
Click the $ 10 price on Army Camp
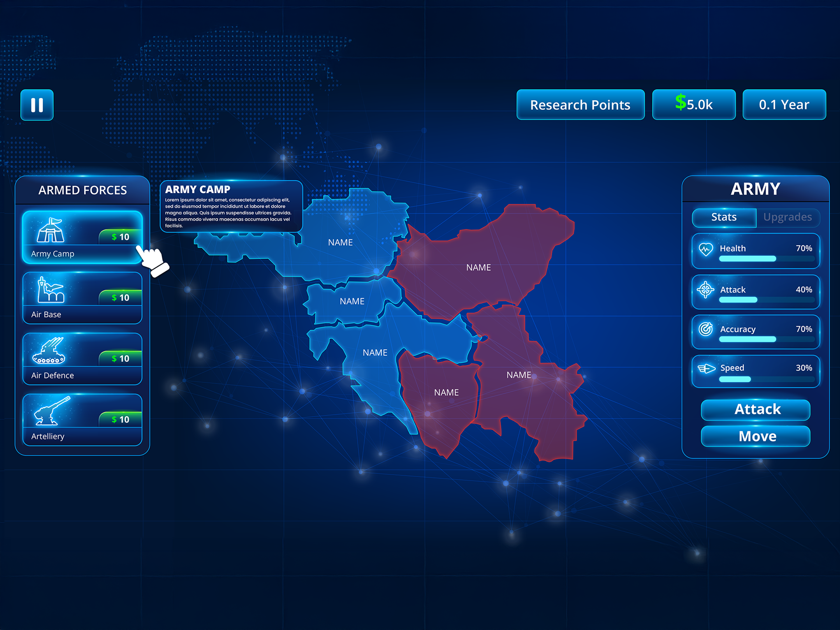(x=120, y=237)
